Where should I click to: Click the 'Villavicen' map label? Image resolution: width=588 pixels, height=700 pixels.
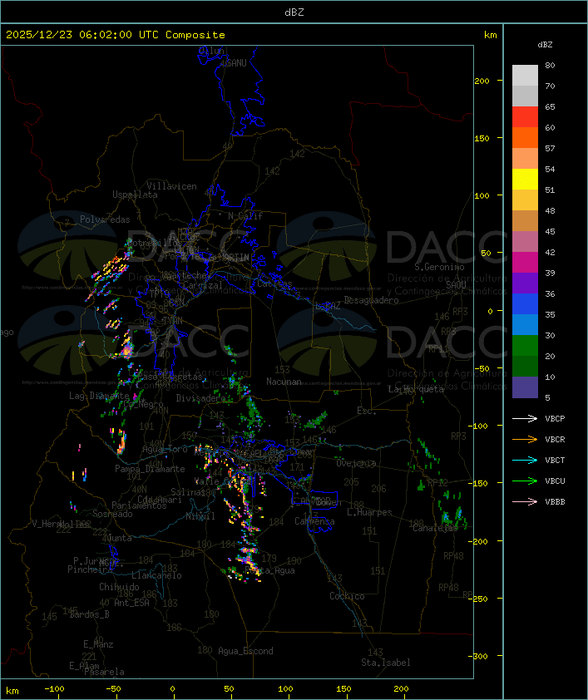(x=172, y=186)
